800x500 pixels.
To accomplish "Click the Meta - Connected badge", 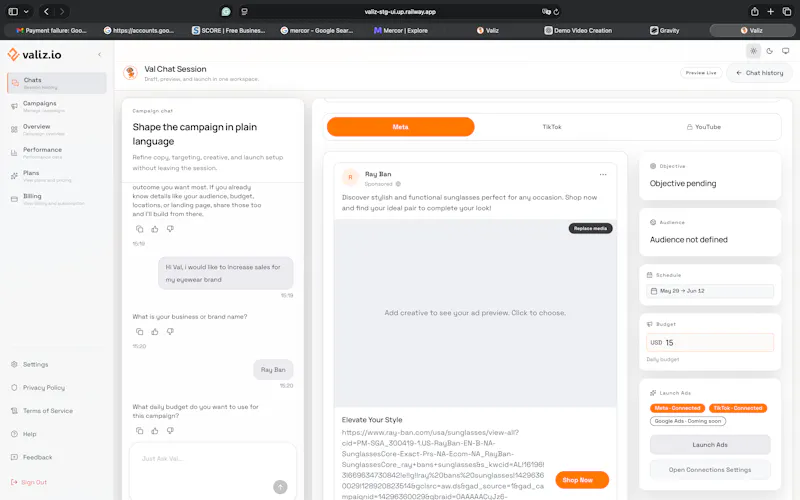I will coord(677,408).
